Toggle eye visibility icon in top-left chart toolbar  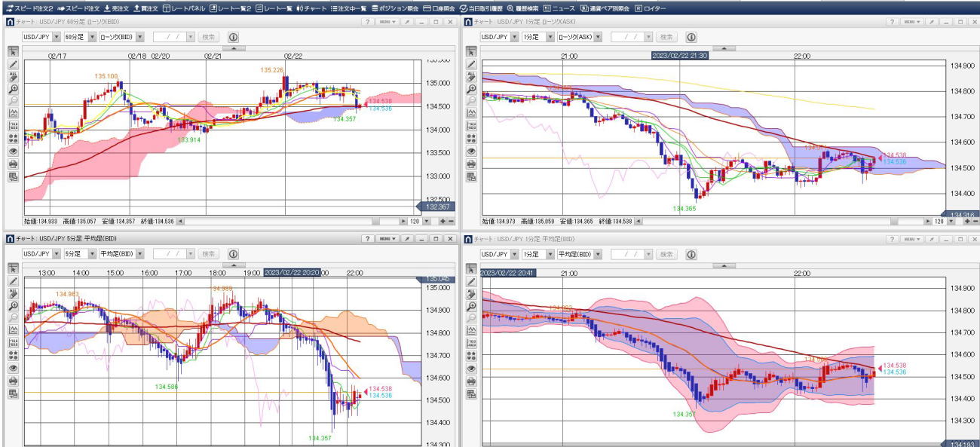[x=13, y=151]
